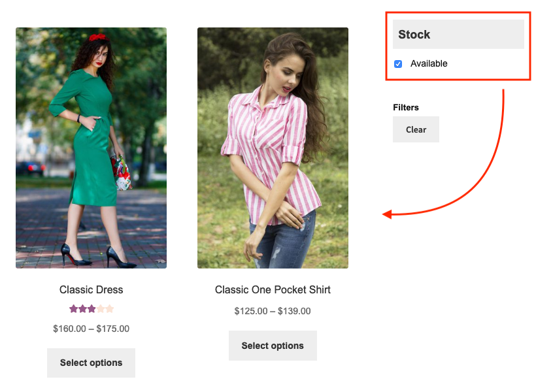This screenshot has height=392, width=536.
Task: Click the fifth empty rating star
Action: (x=110, y=309)
